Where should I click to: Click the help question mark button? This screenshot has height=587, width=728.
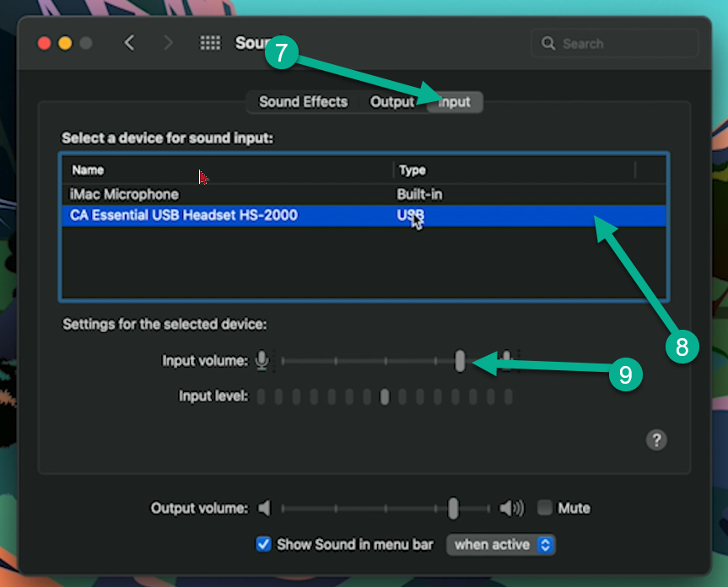pyautogui.click(x=656, y=439)
